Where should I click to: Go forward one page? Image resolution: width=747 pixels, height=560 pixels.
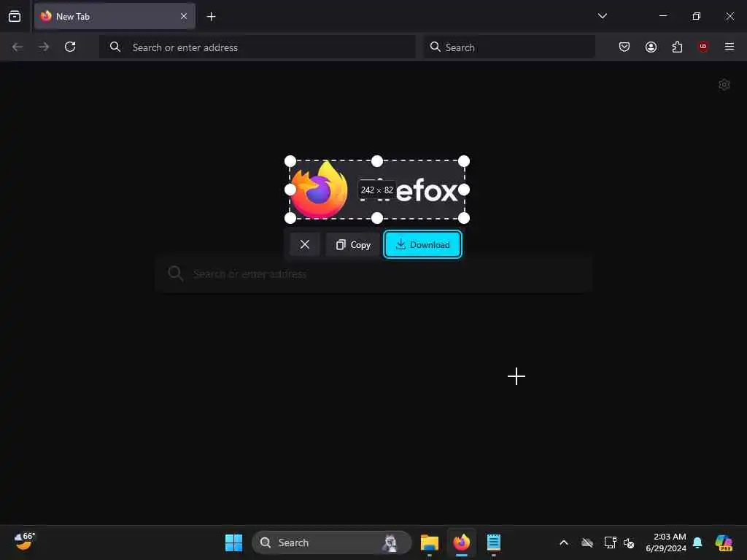[44, 47]
